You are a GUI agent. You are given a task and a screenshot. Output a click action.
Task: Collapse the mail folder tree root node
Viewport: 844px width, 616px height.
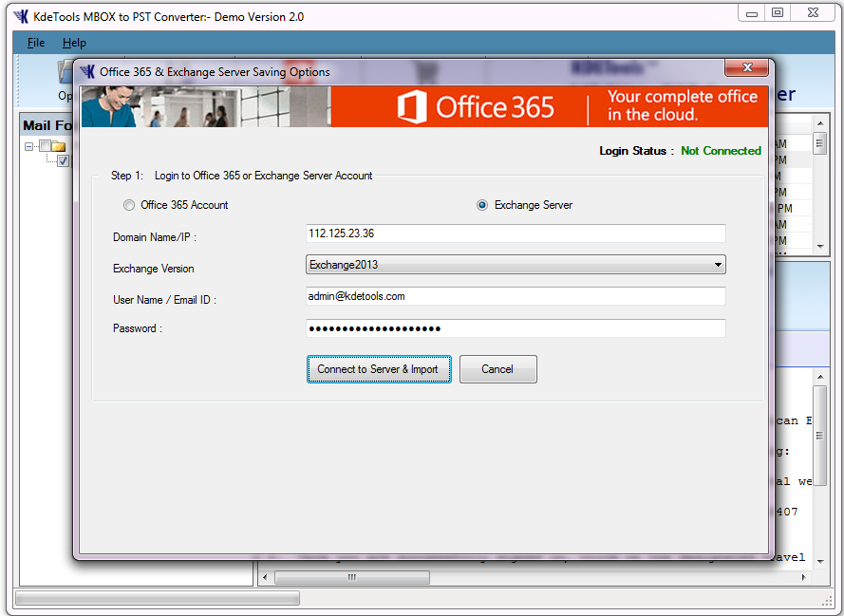[29, 146]
